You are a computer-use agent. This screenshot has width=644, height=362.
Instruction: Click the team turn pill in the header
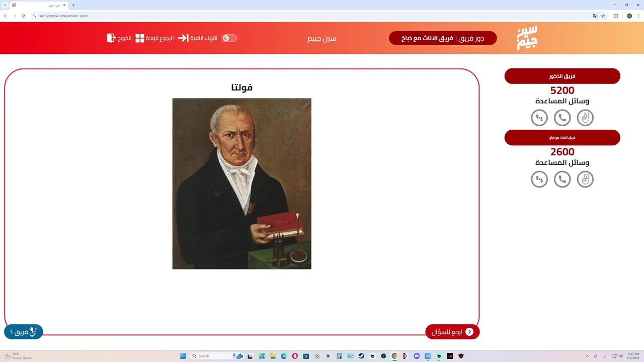coord(443,38)
